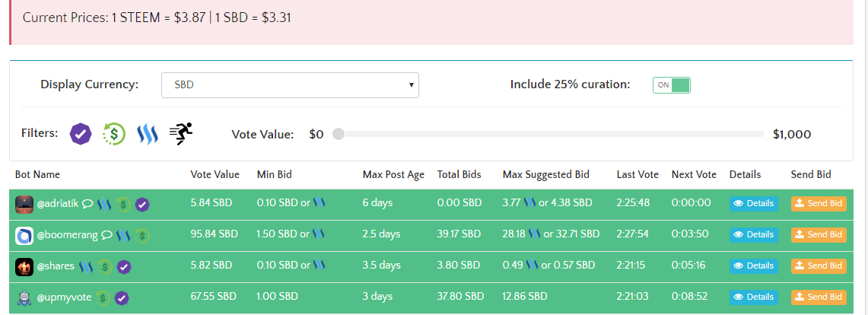Open Details for the @adriatik bot
The height and width of the screenshot is (315, 868).
[x=754, y=204]
